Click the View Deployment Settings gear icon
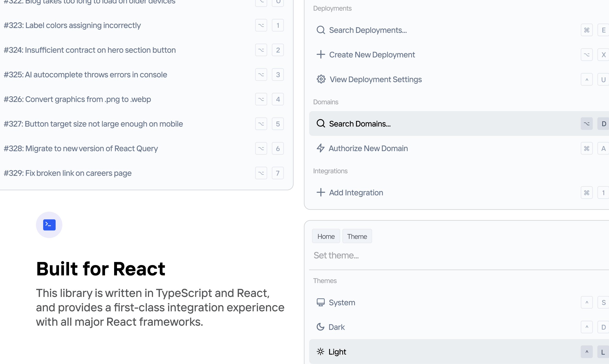Image resolution: width=609 pixels, height=364 pixels. (x=321, y=79)
